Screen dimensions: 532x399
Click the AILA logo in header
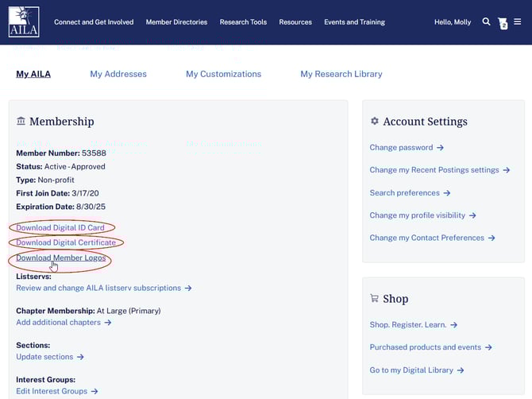[23, 22]
